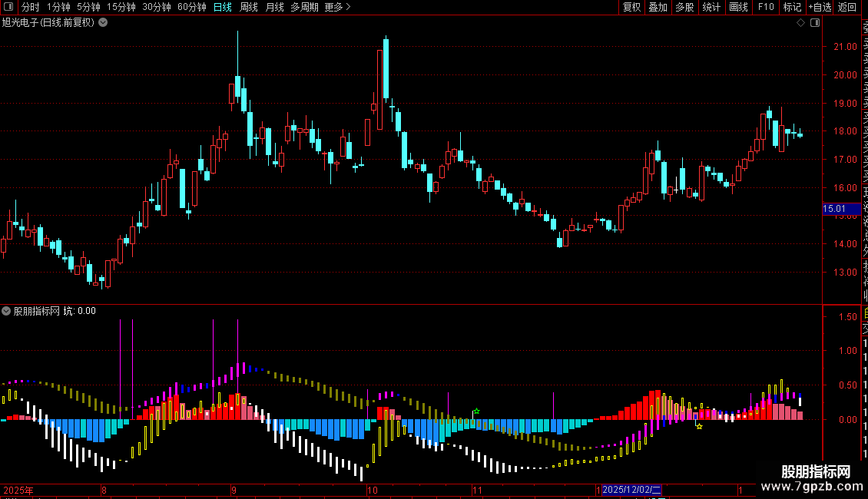Expand the 更多 periods menu
This screenshot has height=499, width=868.
pos(337,7)
